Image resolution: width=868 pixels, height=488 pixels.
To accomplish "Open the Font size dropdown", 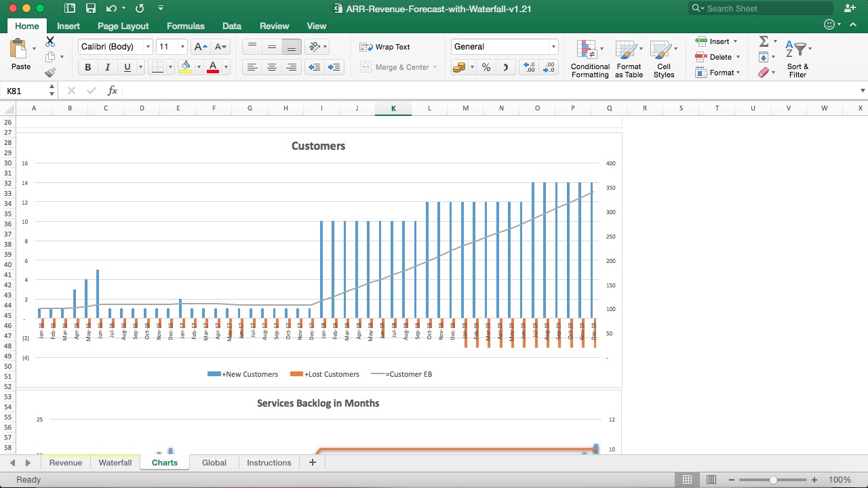I will click(182, 46).
